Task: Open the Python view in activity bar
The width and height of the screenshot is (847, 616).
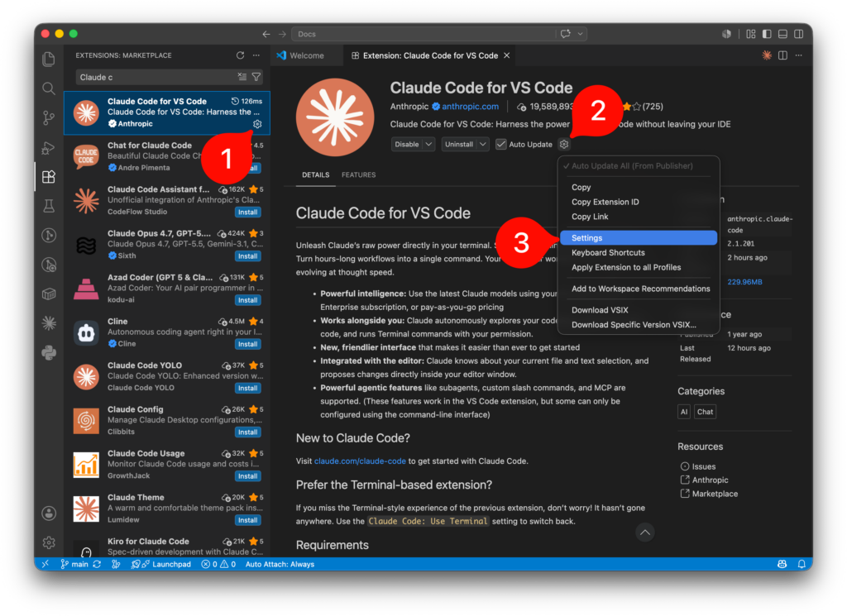Action: point(49,352)
